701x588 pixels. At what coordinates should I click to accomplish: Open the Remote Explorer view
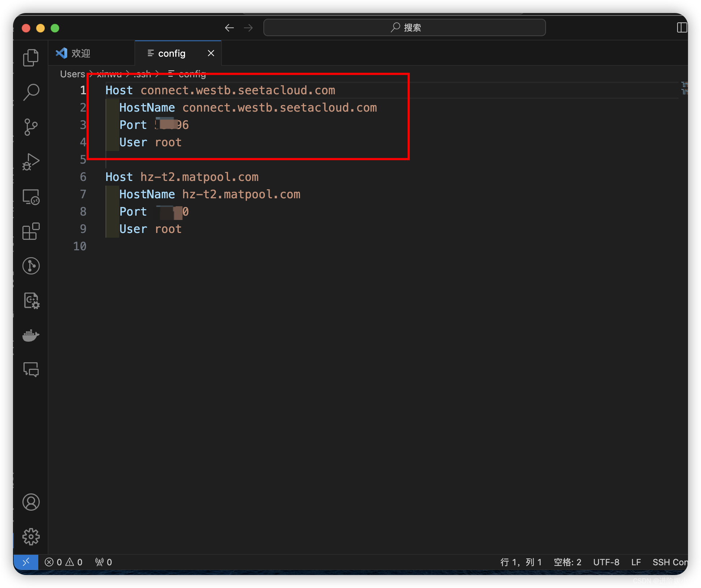pyautogui.click(x=31, y=197)
